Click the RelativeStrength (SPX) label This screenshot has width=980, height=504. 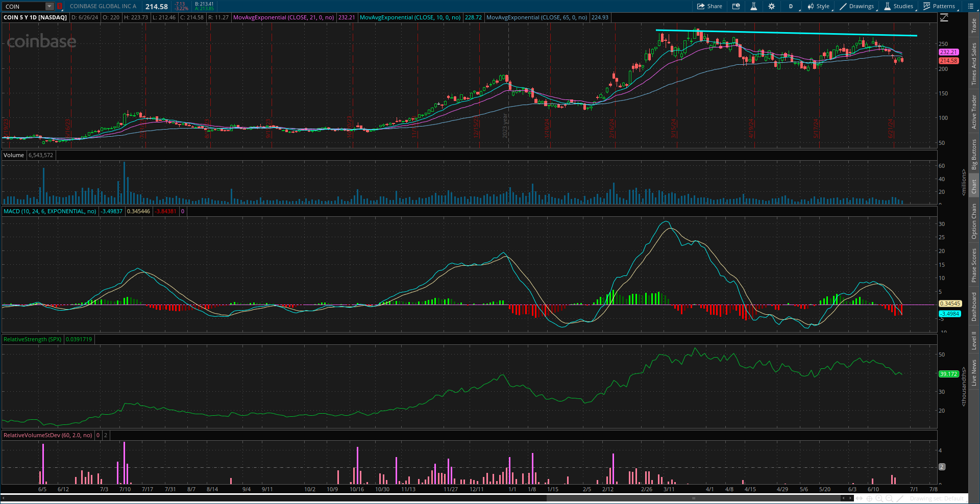(x=33, y=339)
